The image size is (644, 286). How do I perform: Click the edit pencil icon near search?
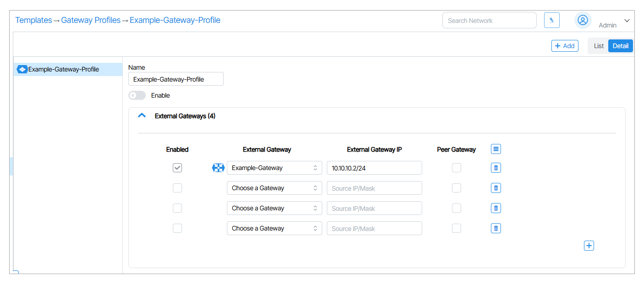coord(551,20)
